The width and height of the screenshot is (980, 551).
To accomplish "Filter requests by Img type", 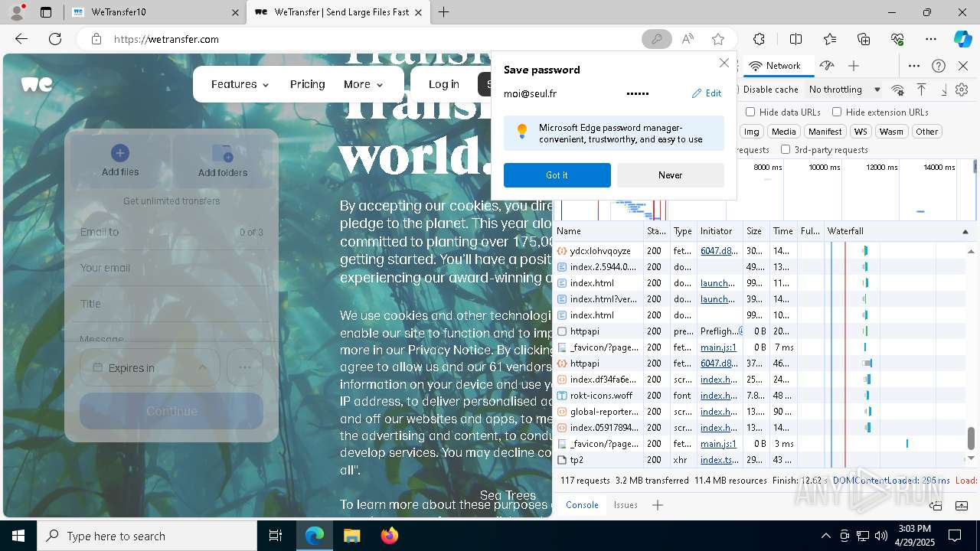I will coord(752,132).
